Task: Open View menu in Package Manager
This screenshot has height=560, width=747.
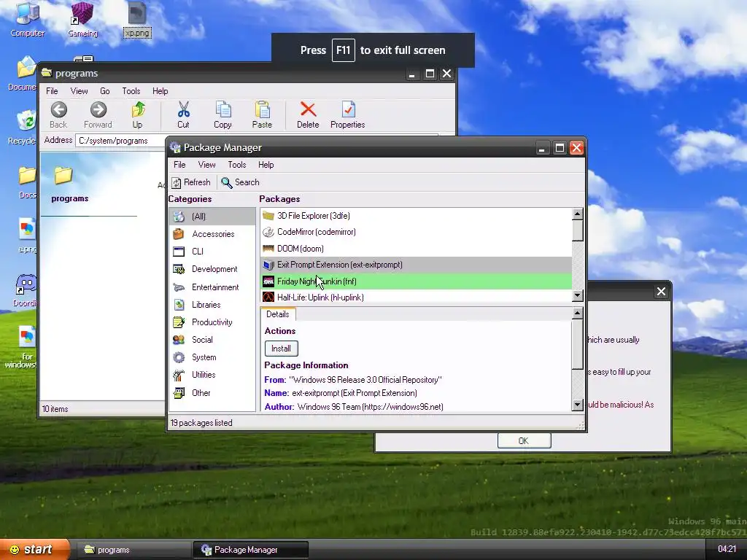Action: 206,165
